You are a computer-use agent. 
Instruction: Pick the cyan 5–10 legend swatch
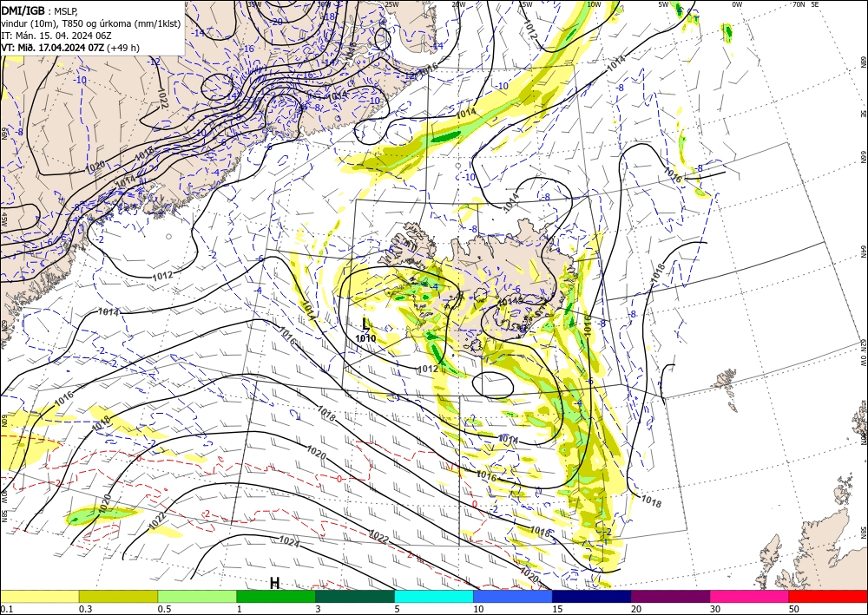coord(434,596)
